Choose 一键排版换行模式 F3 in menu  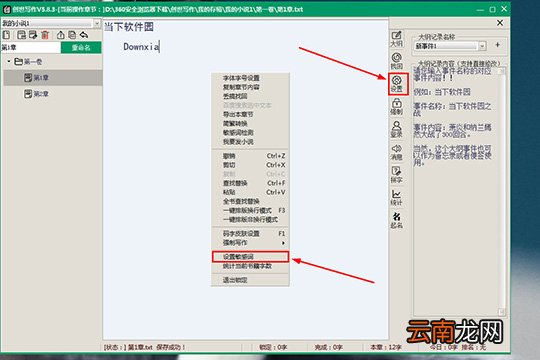tap(250, 210)
